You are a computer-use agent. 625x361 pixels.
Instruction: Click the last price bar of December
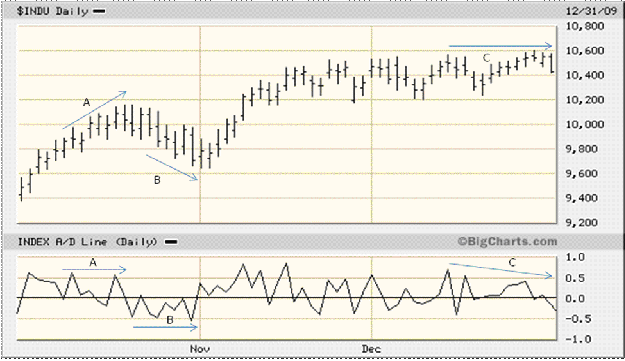pos(552,63)
